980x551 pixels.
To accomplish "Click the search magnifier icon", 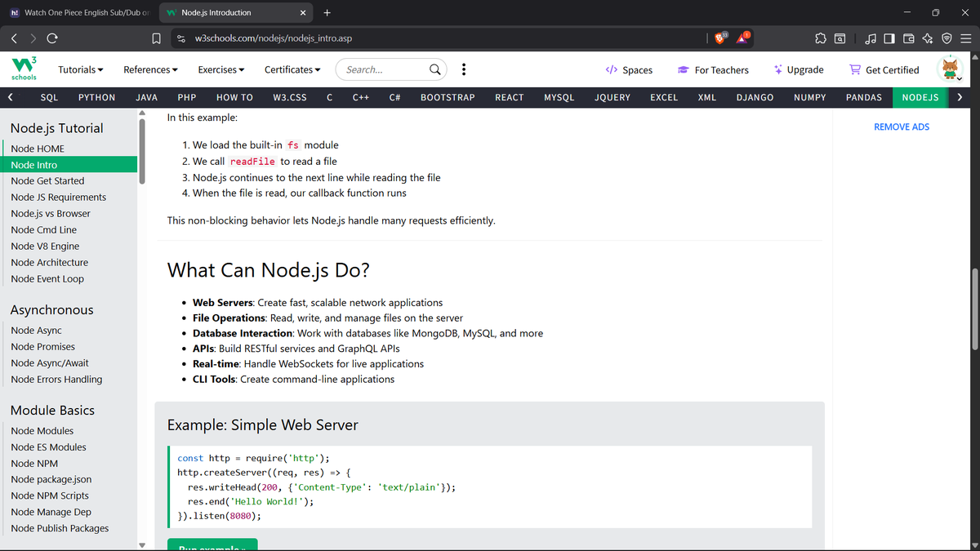I will coord(436,69).
